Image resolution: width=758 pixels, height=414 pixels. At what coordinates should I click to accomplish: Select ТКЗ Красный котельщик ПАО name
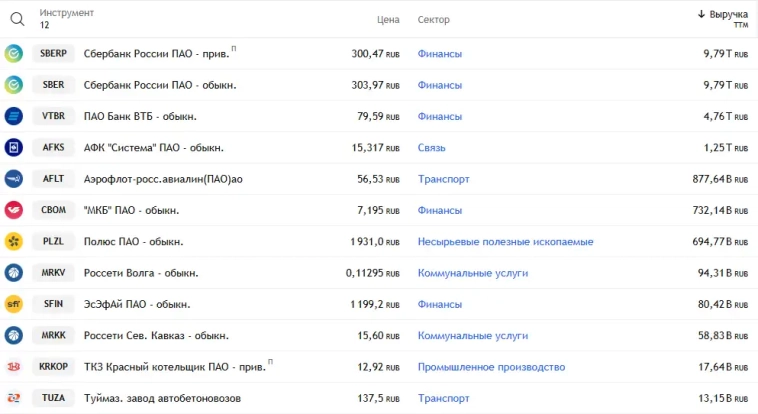(x=175, y=367)
